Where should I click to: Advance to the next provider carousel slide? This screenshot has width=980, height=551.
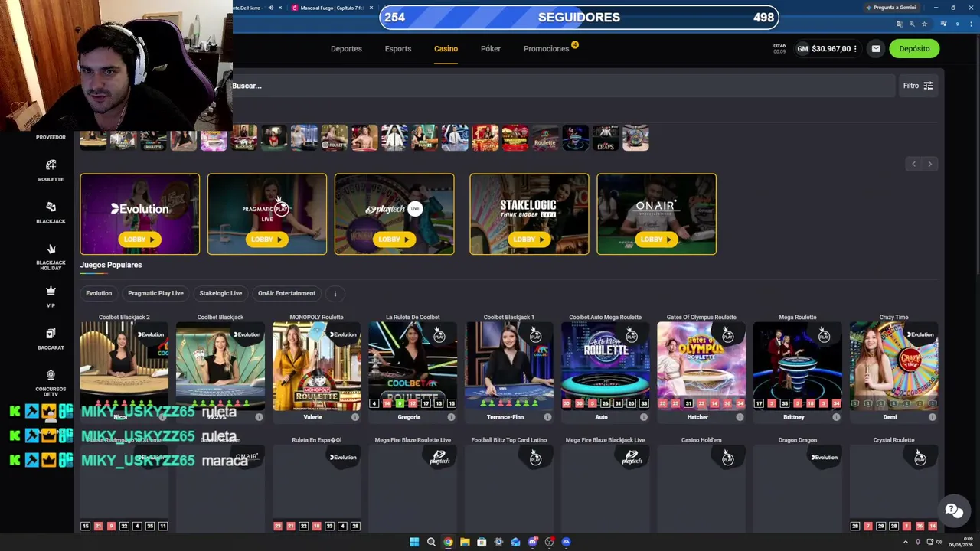click(x=930, y=164)
